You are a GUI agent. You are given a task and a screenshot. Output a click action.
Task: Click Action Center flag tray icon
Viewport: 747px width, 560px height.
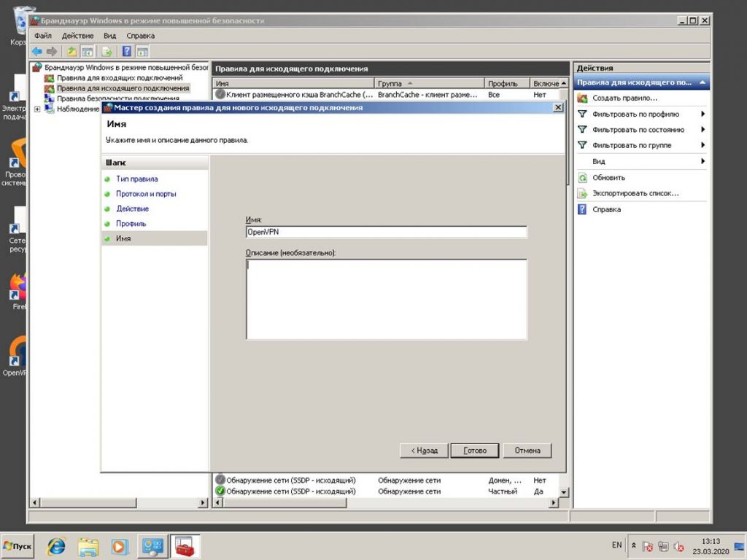(648, 547)
